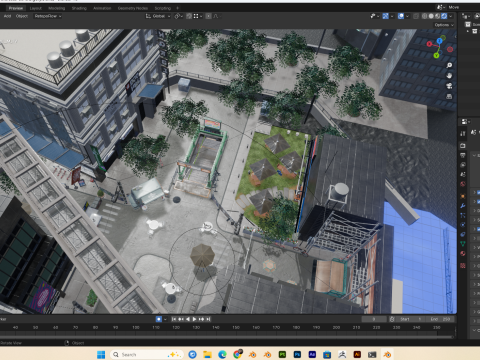Toggle proportional editing
This screenshot has height=360, width=480.
click(x=208, y=16)
